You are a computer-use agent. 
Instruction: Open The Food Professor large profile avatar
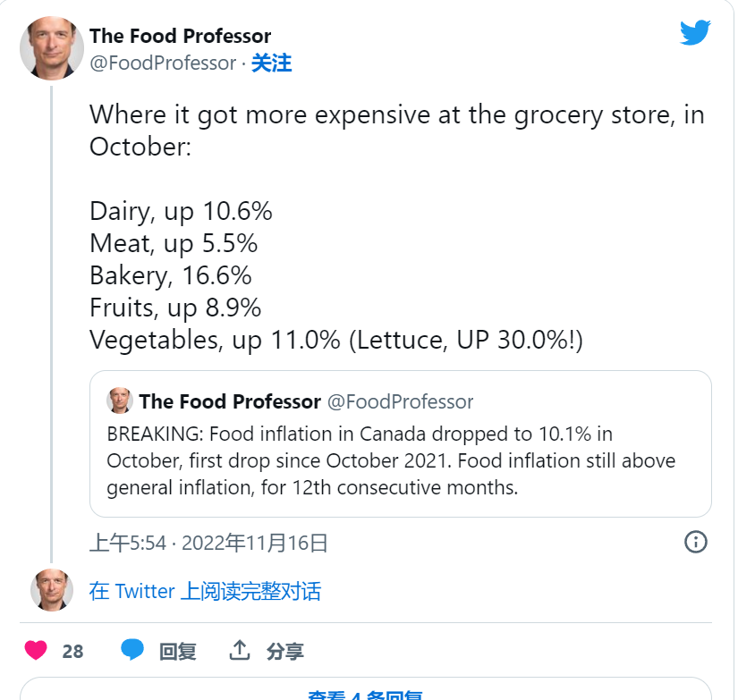coord(52,48)
